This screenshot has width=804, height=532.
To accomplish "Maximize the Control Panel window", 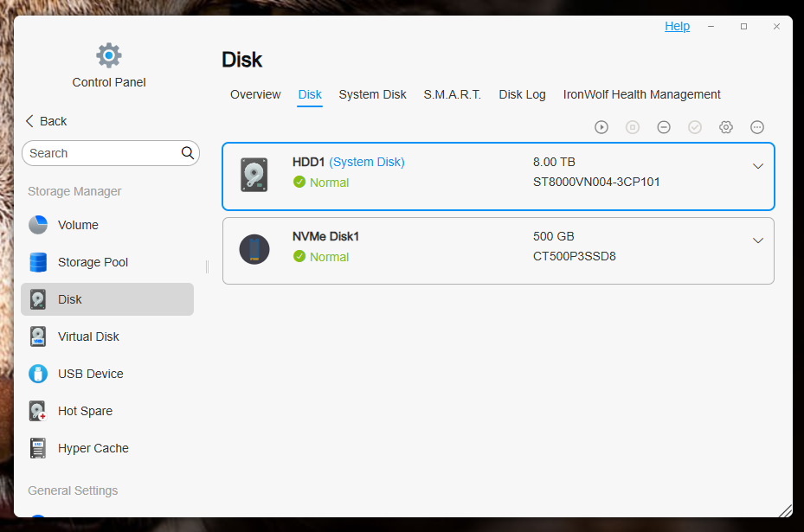I will 743,26.
